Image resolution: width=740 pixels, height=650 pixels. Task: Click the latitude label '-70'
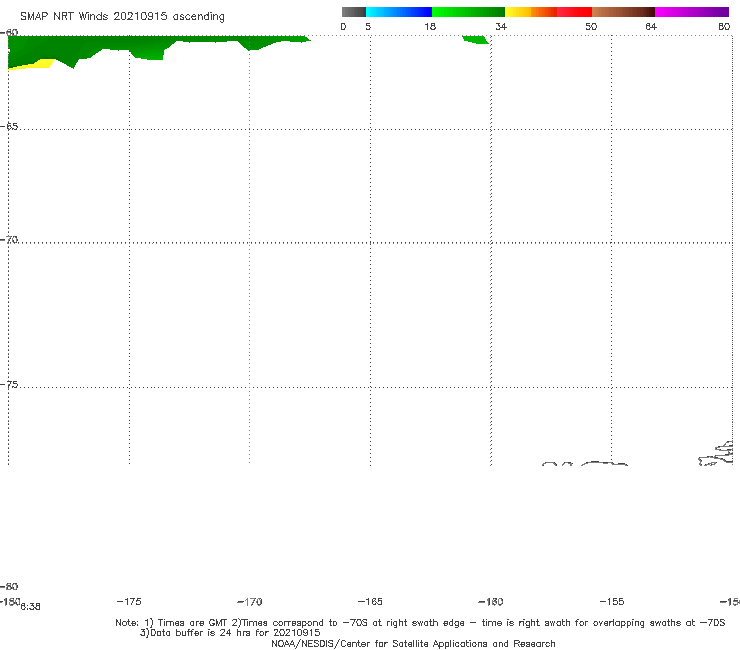tap(9, 240)
